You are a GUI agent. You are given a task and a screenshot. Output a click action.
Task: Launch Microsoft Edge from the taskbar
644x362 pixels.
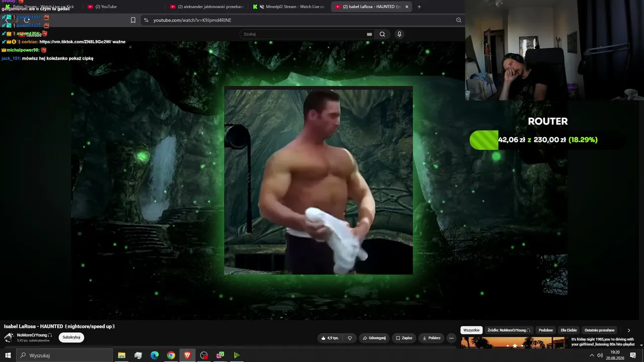click(154, 355)
